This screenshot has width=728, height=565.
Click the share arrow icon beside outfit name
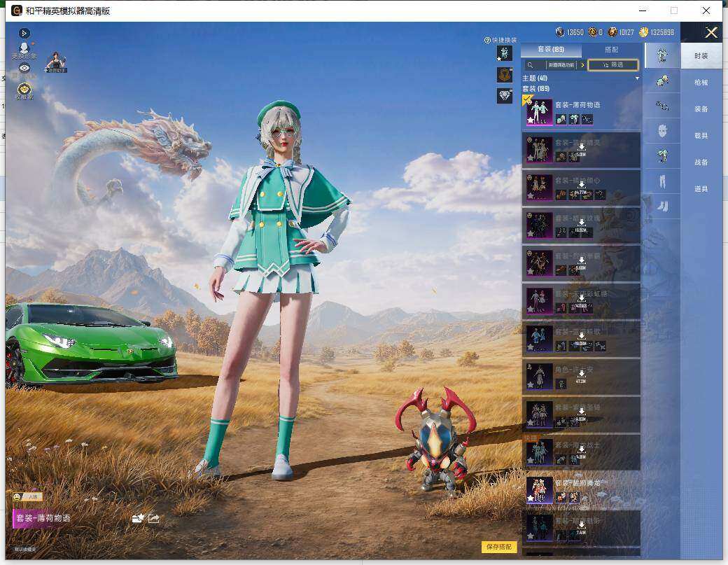pos(154,519)
